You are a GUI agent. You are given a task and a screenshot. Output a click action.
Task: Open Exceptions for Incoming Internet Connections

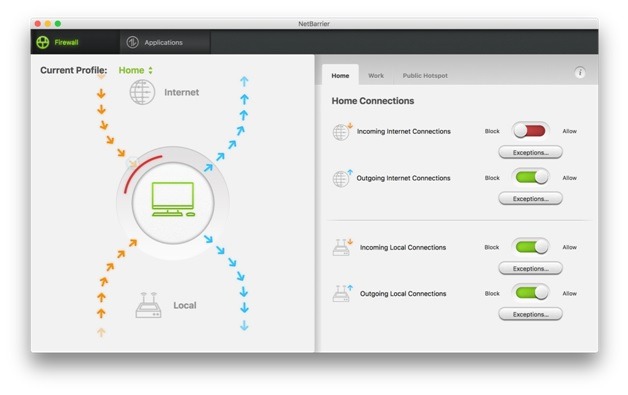click(530, 153)
